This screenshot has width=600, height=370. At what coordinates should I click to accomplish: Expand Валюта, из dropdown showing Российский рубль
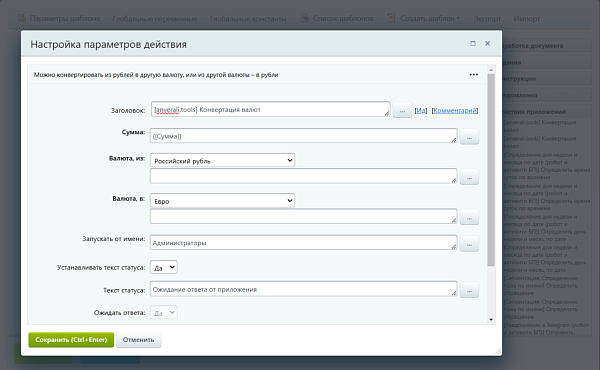pos(222,160)
